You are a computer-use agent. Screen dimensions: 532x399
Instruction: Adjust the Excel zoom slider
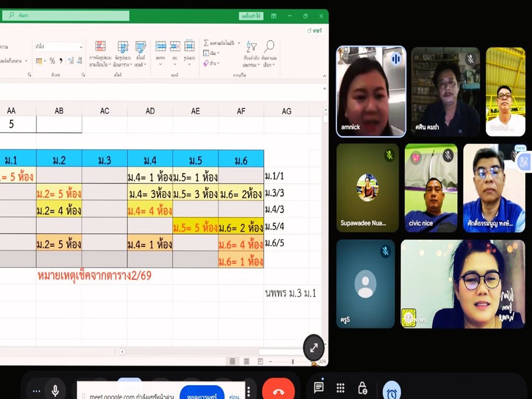coord(293,362)
